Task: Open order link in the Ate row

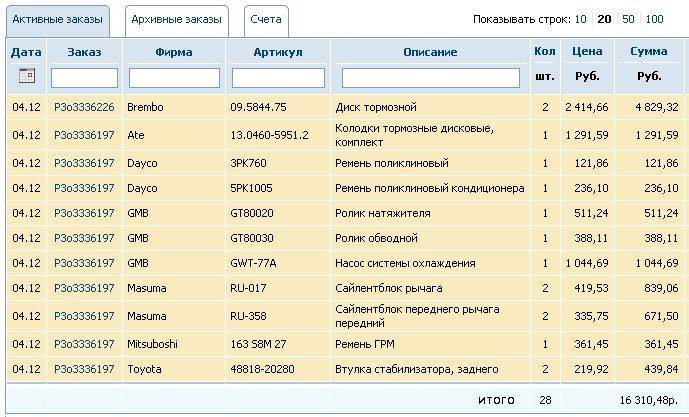Action: [84, 135]
